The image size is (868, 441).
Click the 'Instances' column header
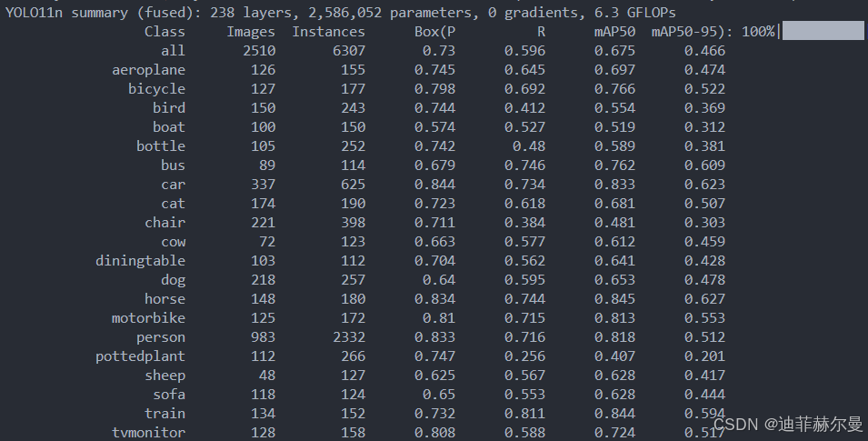click(329, 32)
